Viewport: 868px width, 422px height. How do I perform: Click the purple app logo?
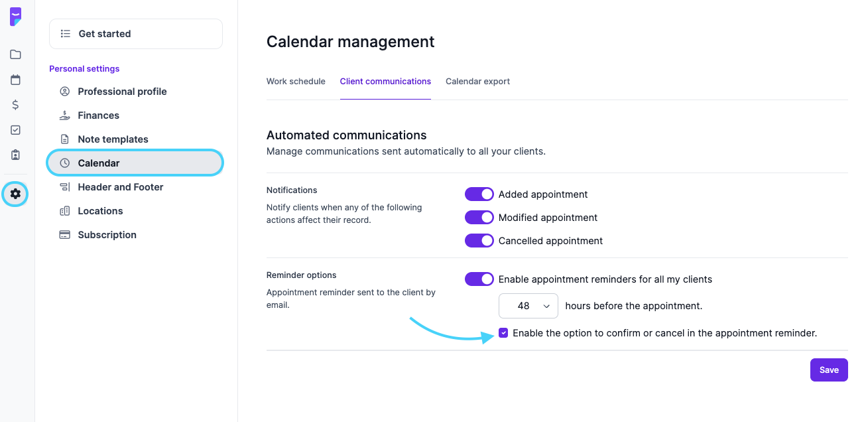(x=15, y=17)
